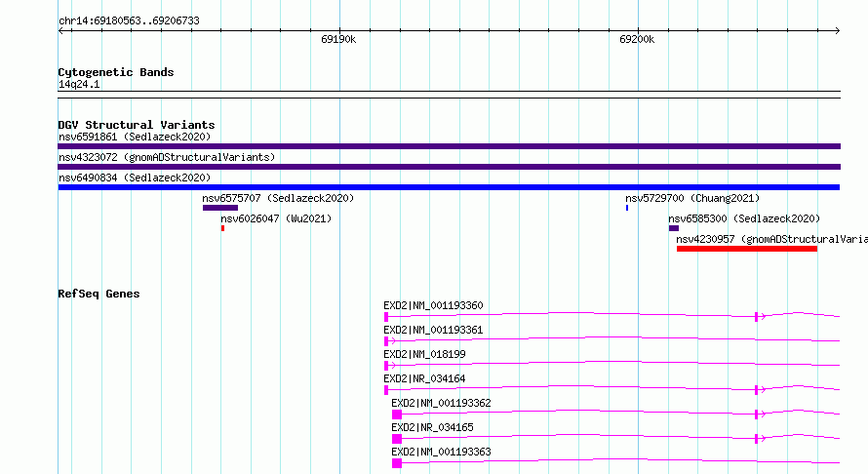This screenshot has width=868, height=474.
Task: Click the RefSeq Genes track title
Action: 99,294
